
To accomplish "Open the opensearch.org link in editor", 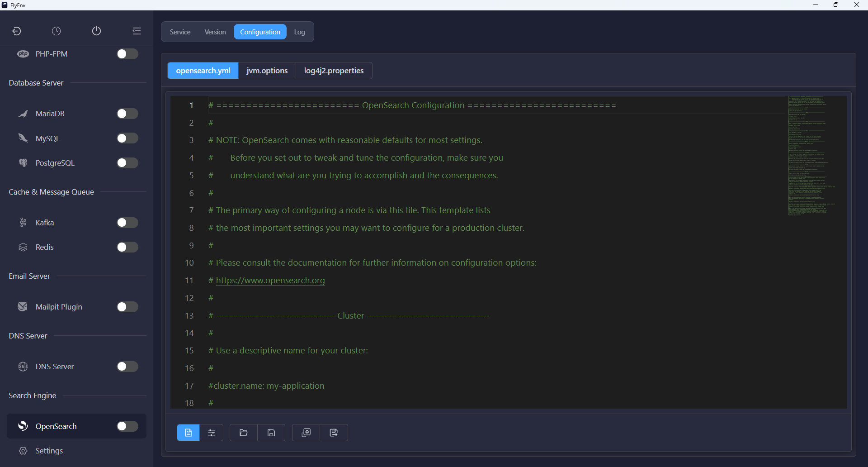I will 270,281.
